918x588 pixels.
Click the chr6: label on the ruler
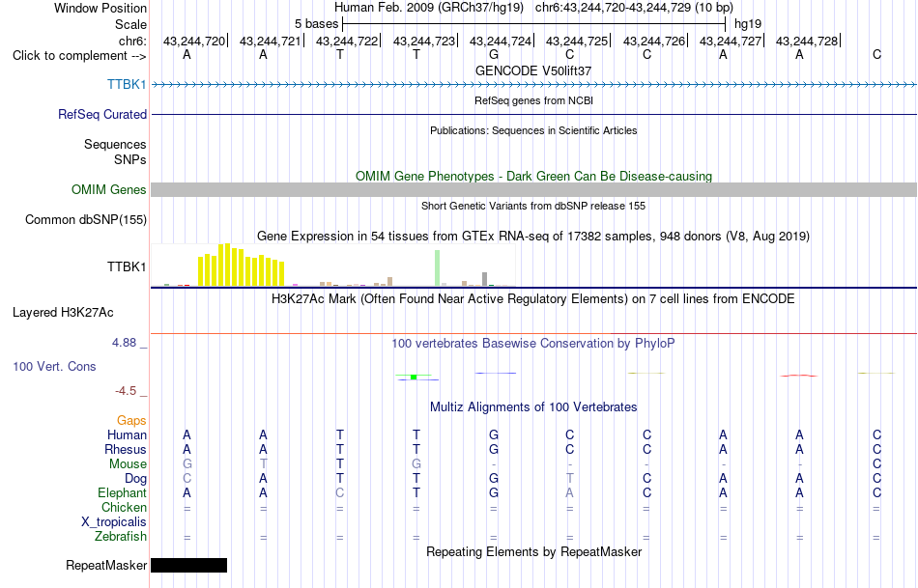(132, 41)
